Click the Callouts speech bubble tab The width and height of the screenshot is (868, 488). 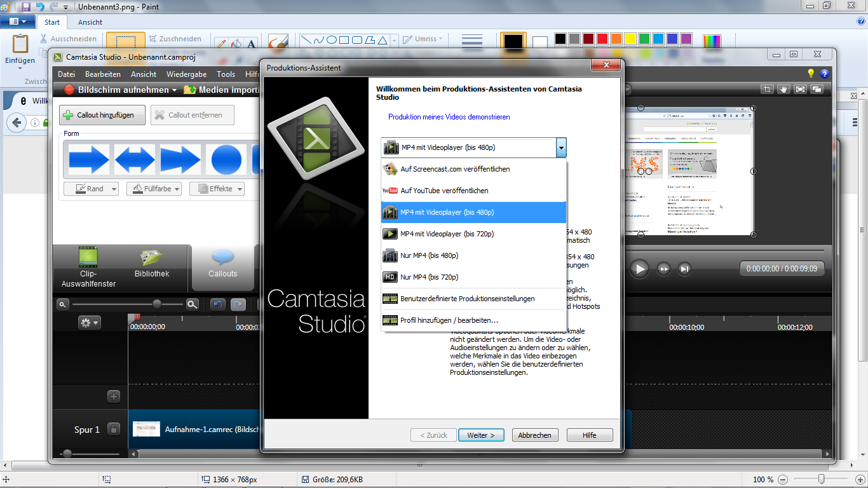(x=222, y=264)
